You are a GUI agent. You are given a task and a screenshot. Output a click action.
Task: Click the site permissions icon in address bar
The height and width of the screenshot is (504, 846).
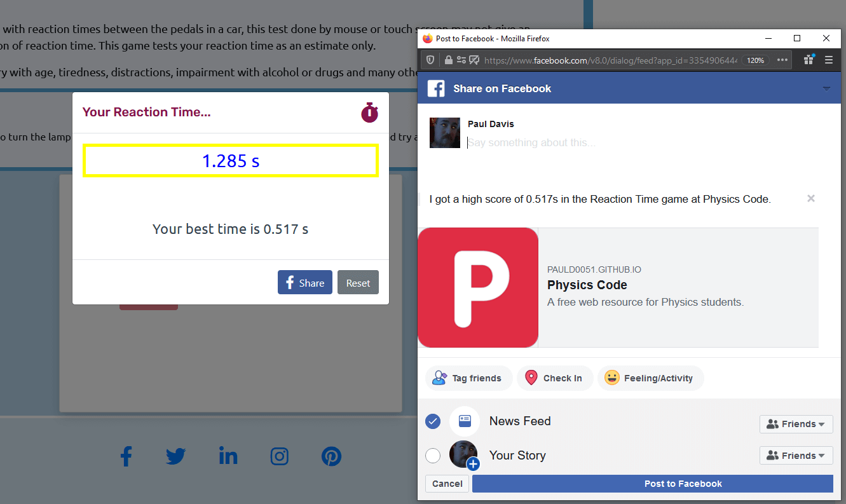point(461,60)
